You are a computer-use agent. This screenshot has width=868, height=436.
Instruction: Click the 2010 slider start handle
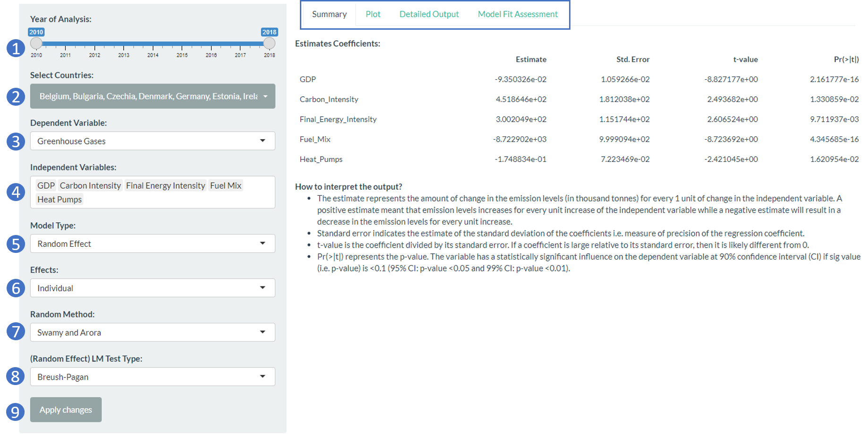tap(36, 43)
